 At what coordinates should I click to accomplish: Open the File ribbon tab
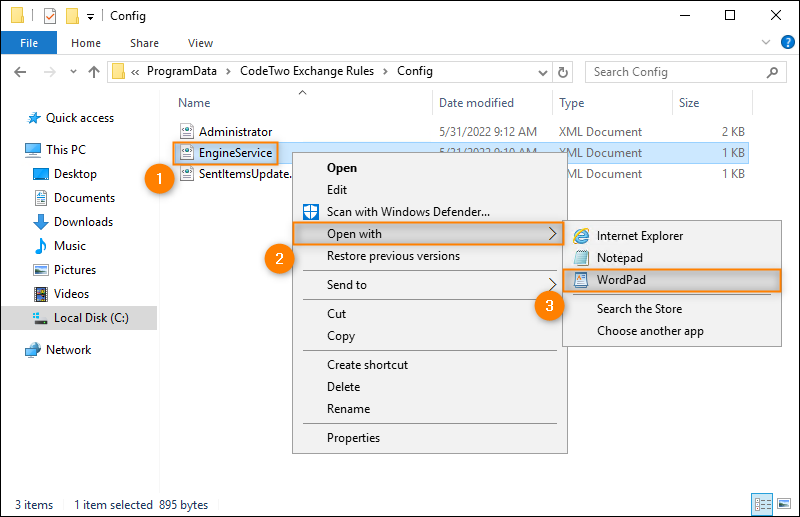pyautogui.click(x=29, y=43)
